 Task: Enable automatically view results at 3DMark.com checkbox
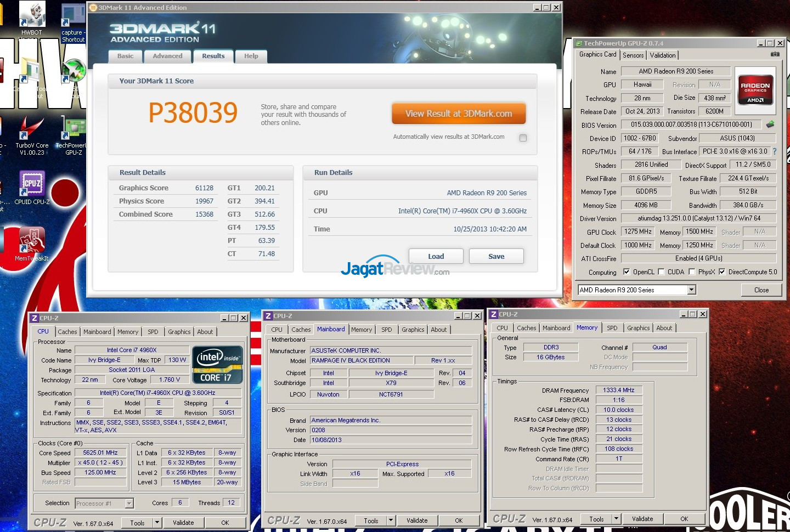pos(523,138)
